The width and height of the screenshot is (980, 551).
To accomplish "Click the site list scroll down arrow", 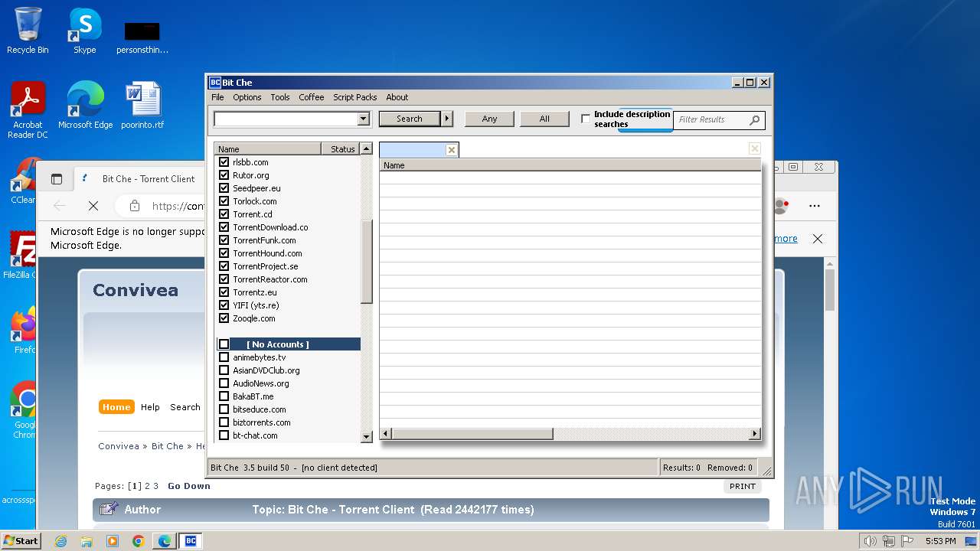I will coord(367,436).
